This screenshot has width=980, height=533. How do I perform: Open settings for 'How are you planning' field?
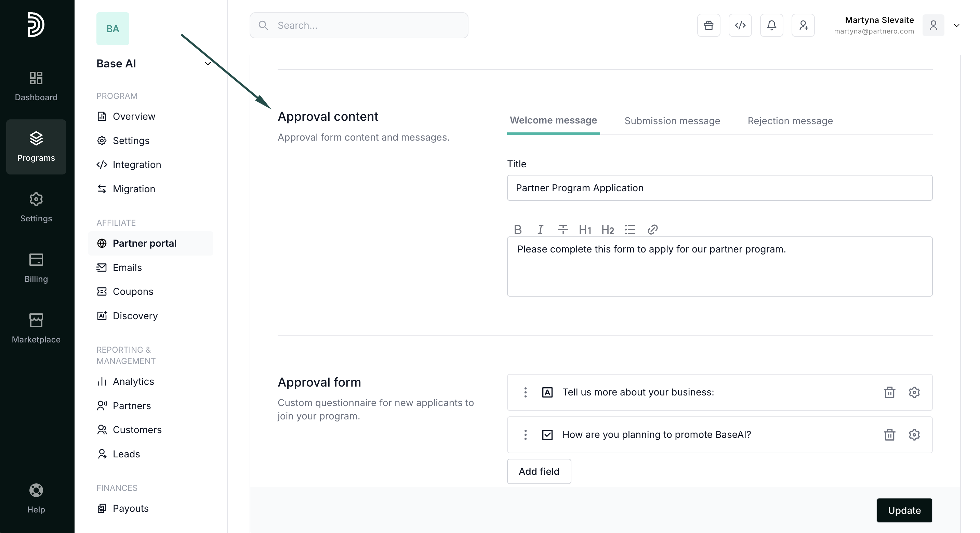[914, 435]
